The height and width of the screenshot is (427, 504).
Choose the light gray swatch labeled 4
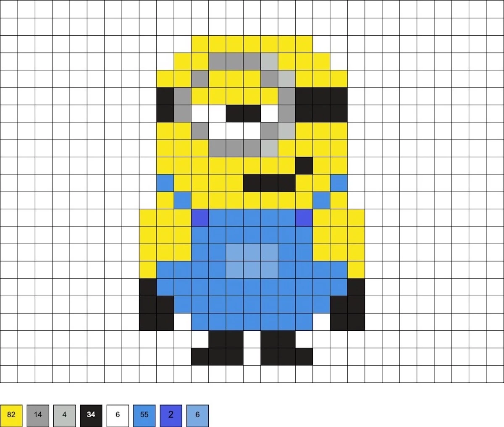click(64, 415)
